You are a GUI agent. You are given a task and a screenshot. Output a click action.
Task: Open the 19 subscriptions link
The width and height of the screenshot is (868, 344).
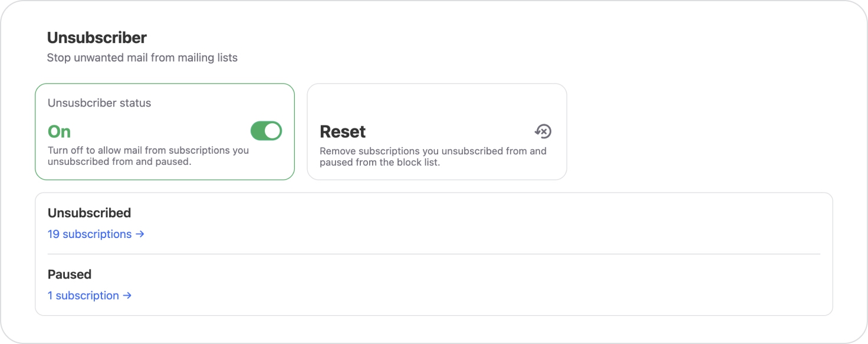coord(90,234)
